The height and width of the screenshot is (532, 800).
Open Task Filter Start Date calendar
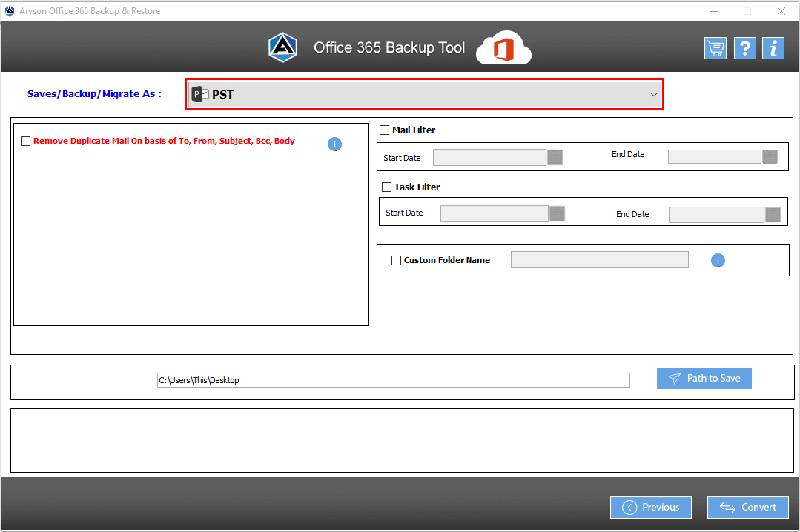[x=557, y=213]
